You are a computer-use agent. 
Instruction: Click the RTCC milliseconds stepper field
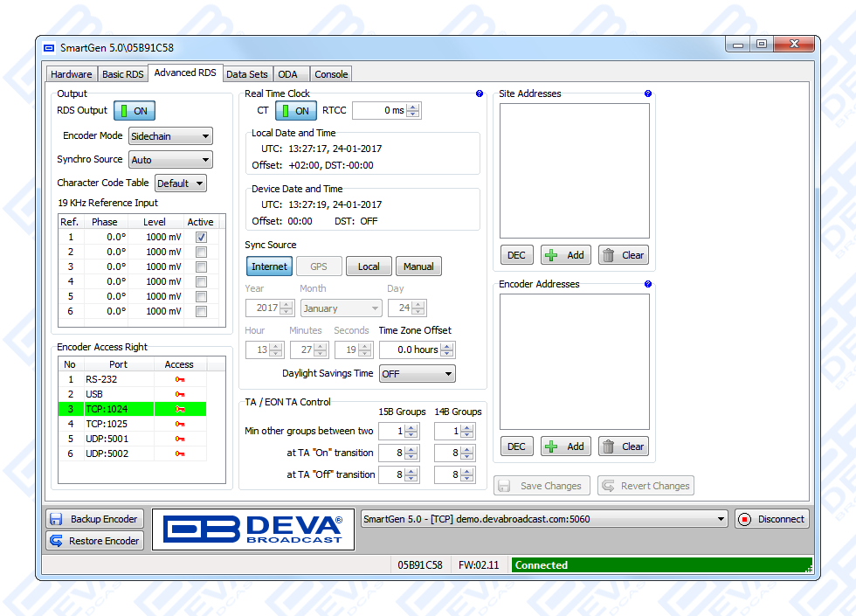coord(381,111)
